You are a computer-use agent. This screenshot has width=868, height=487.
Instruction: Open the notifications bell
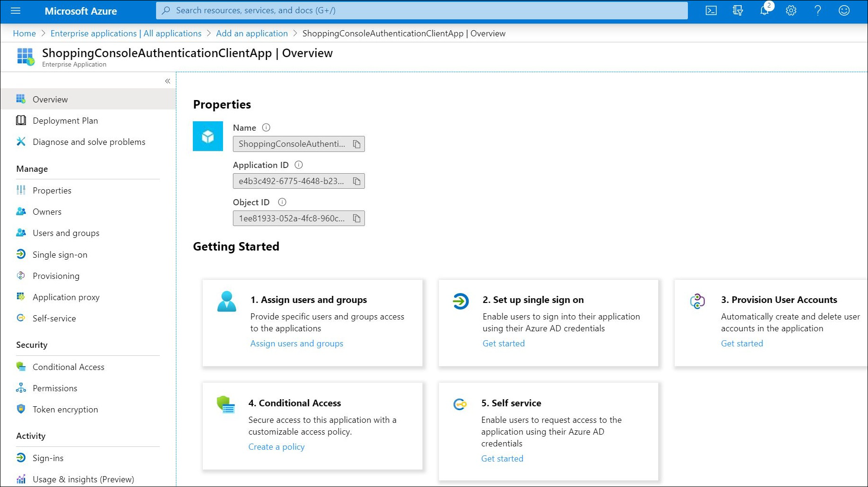click(x=764, y=10)
